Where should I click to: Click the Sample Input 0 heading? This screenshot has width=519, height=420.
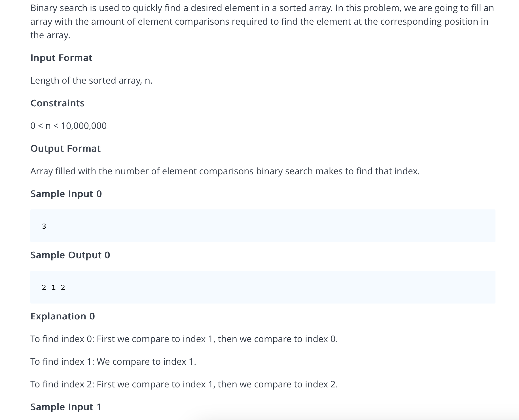tap(66, 194)
